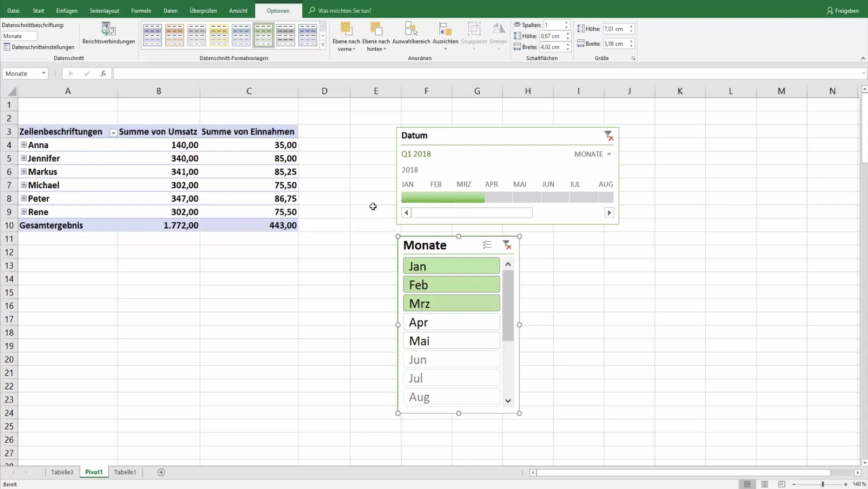Select Jun in Monate slicer
This screenshot has height=489, width=868.
tap(451, 360)
